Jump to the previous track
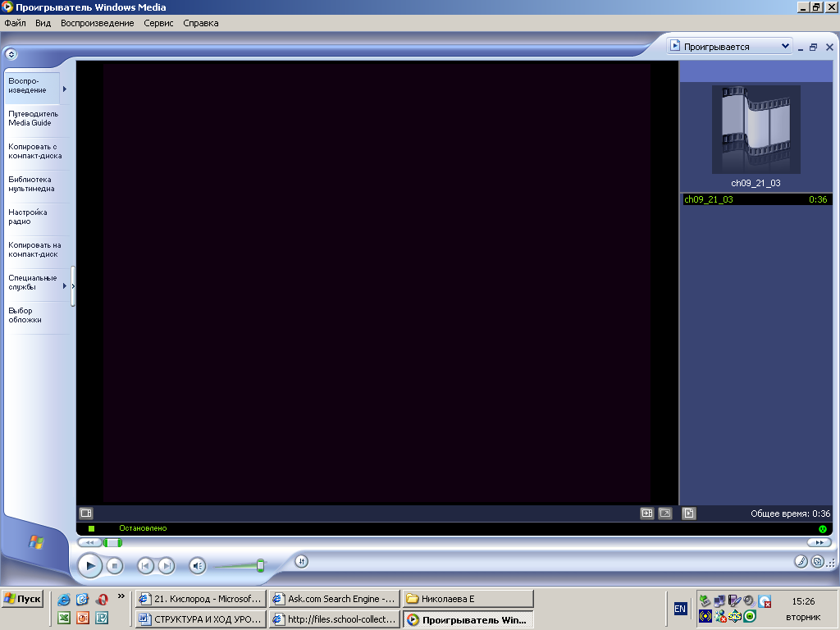Viewport: 840px width, 630px height. 145,565
